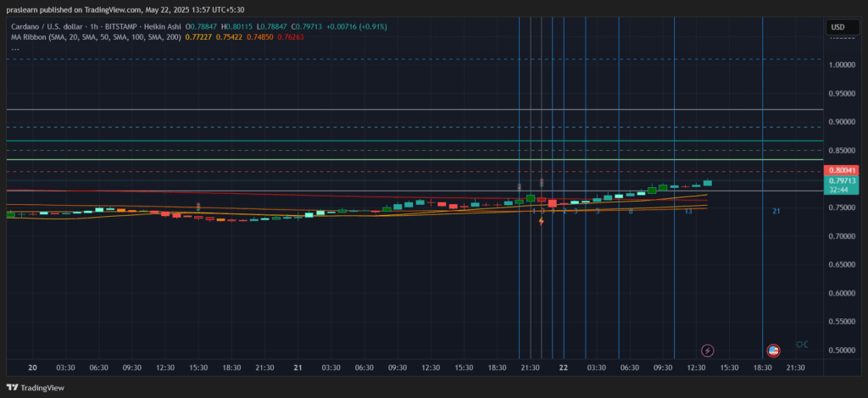Click the Fibonacci time zone label 21

click(x=776, y=211)
